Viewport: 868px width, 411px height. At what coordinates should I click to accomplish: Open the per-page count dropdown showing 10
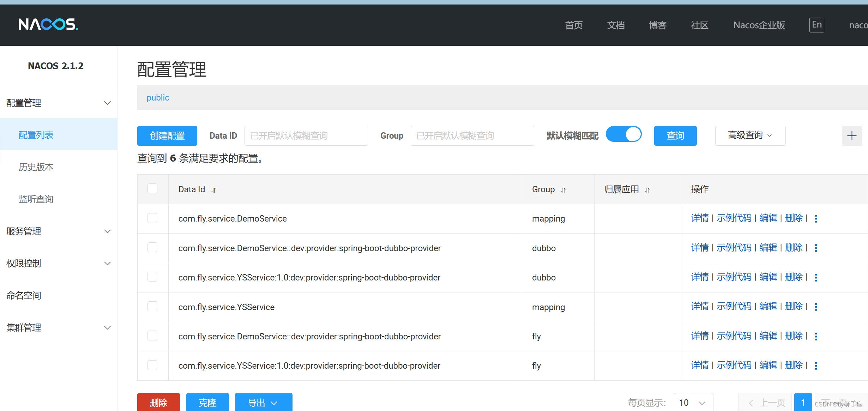(693, 402)
